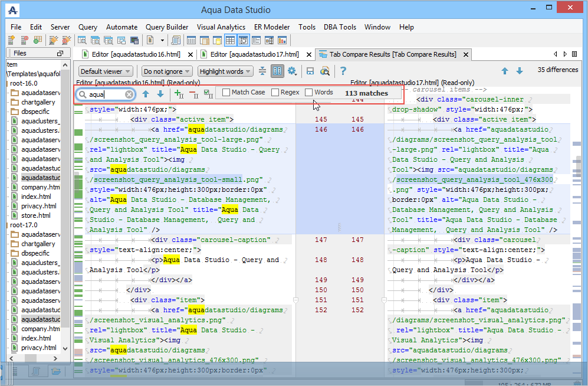
Task: Check the Words option
Action: pos(309,93)
